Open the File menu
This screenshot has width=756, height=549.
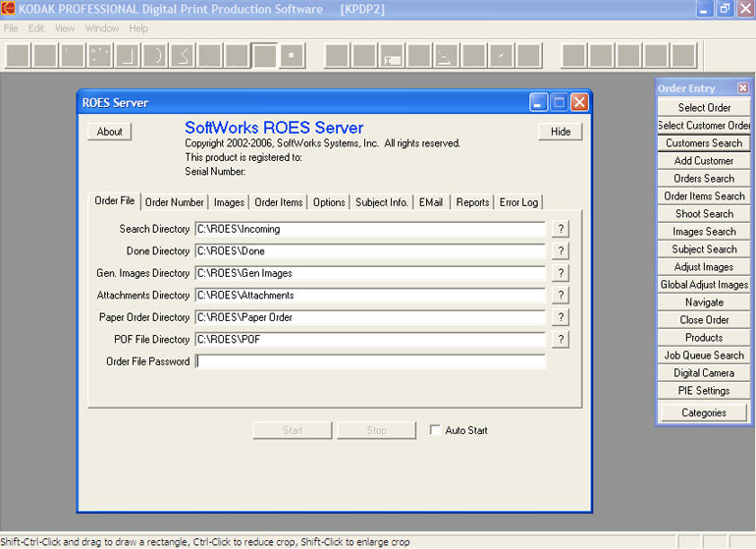11,28
